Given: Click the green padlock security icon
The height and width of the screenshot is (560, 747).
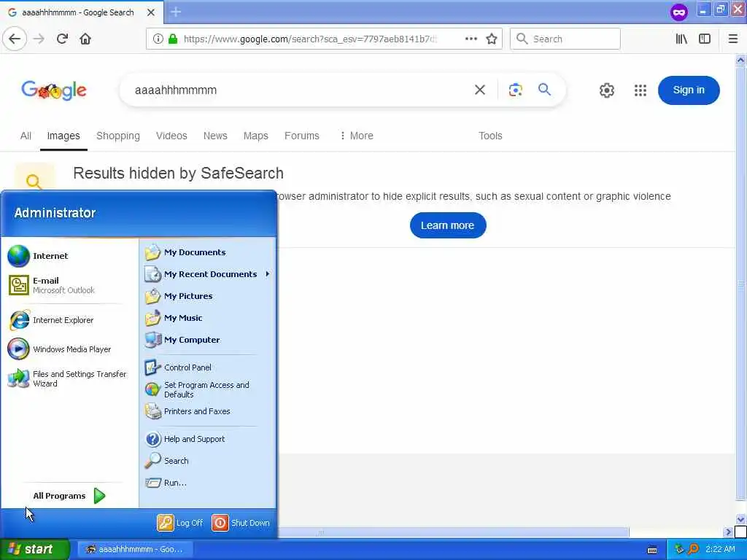Looking at the screenshot, I should [173, 39].
